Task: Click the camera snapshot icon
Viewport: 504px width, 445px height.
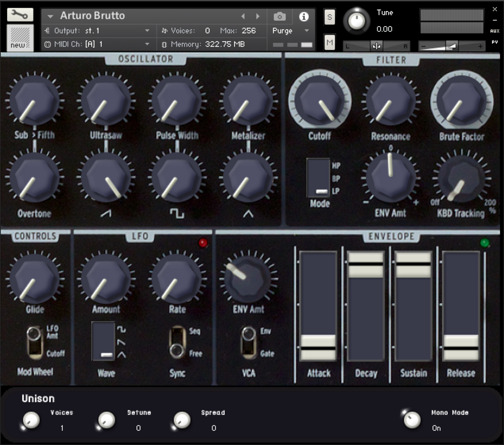Action: click(x=279, y=16)
